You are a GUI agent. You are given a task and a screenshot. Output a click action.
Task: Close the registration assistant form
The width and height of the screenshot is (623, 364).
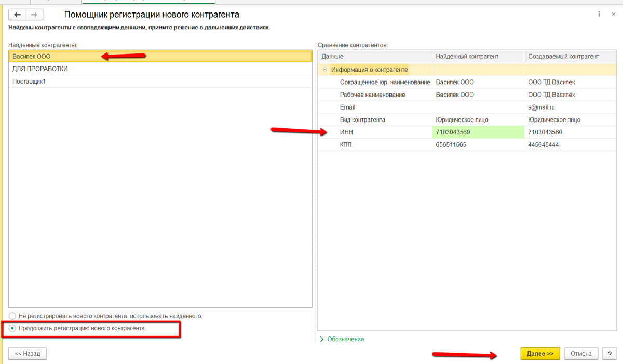(615, 14)
